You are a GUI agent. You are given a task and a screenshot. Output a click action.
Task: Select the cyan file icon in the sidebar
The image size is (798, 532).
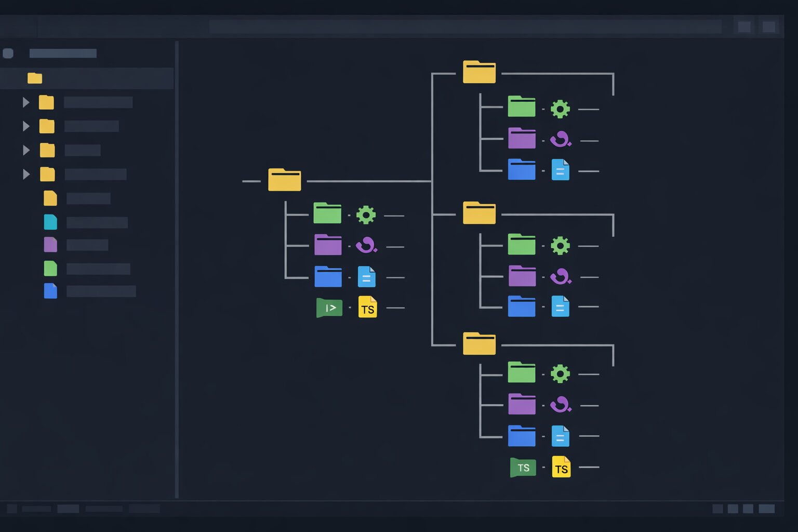[50, 222]
